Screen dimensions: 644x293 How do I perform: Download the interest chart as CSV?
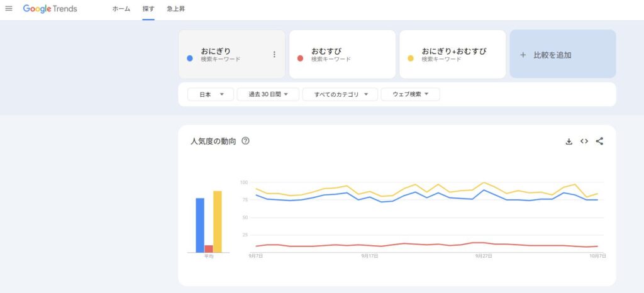(x=569, y=141)
